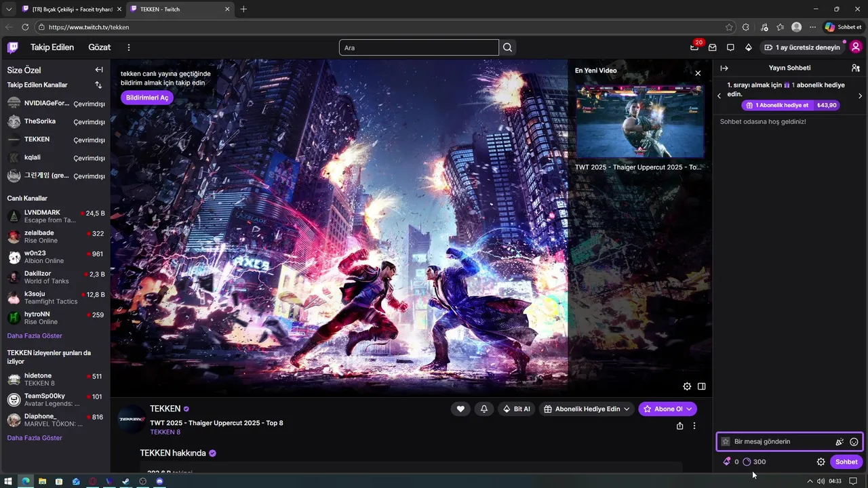Viewport: 868px width, 488px height.
Task: Add page to favorites star in address bar
Action: click(x=729, y=27)
